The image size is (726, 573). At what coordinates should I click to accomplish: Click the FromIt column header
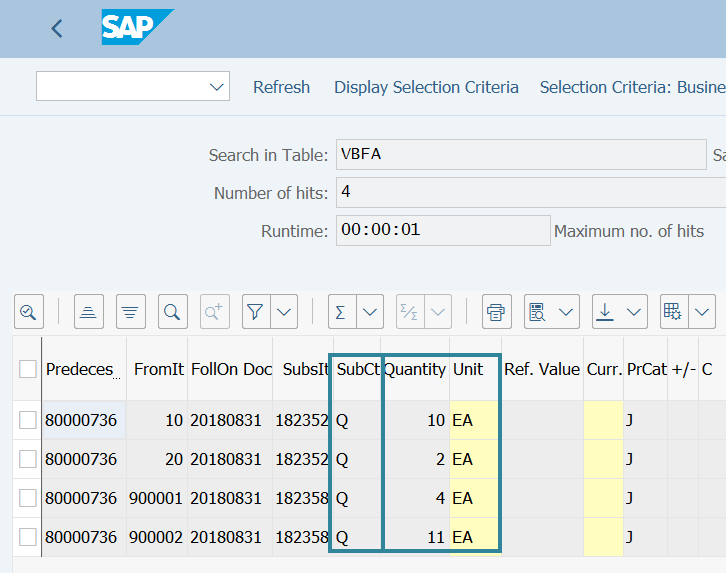(x=157, y=369)
